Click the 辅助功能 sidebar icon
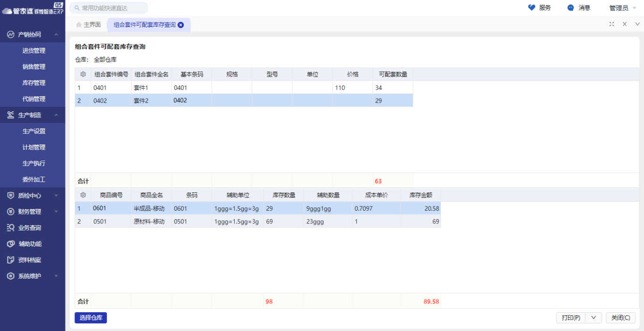The width and height of the screenshot is (644, 331). pyautogui.click(x=10, y=244)
